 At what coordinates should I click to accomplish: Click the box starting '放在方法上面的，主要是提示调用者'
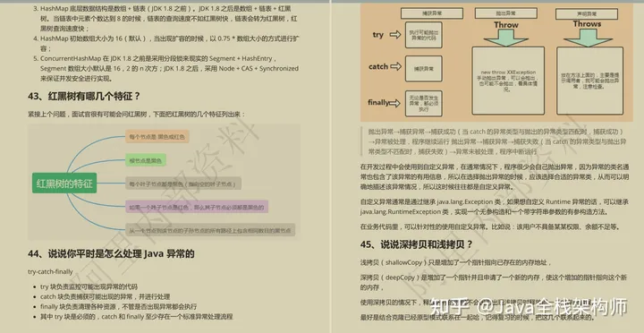point(589,81)
